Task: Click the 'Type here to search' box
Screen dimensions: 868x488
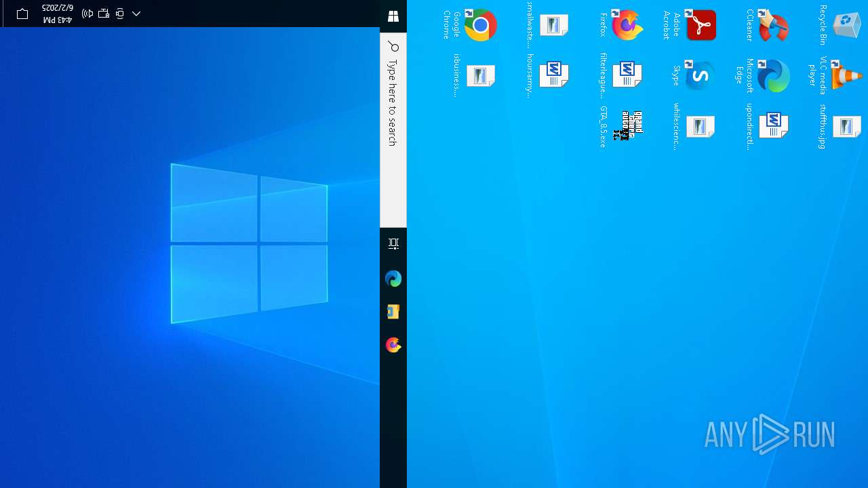Action: pyautogui.click(x=393, y=130)
